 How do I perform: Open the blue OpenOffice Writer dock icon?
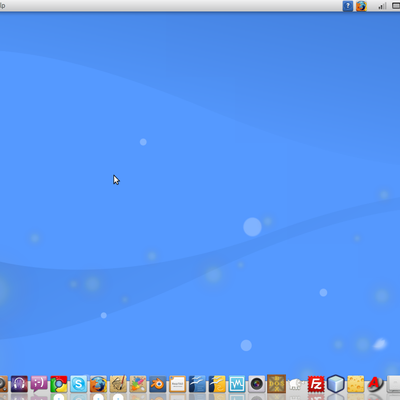(x=197, y=384)
